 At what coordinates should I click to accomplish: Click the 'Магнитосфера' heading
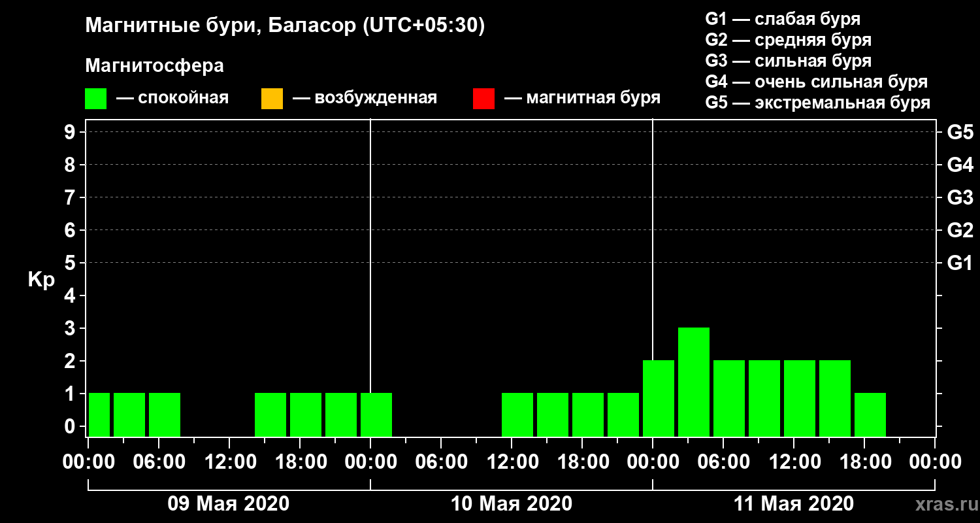(154, 66)
